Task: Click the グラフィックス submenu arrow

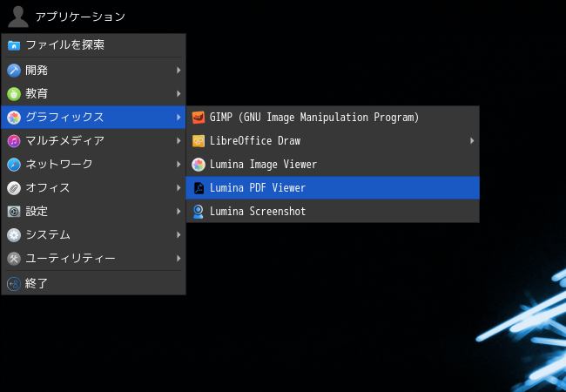Action: pos(179,118)
